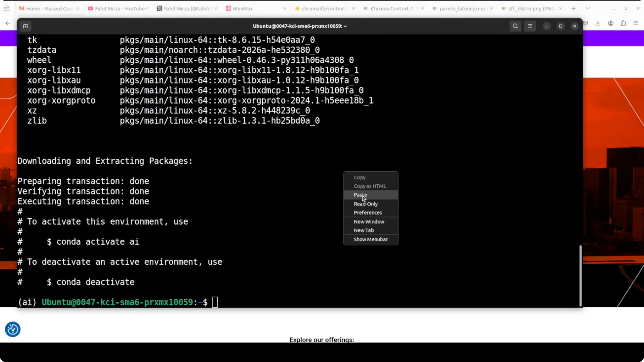644x362 pixels.
Task: Click the terminal vertical scrollbar
Action: pos(580,276)
